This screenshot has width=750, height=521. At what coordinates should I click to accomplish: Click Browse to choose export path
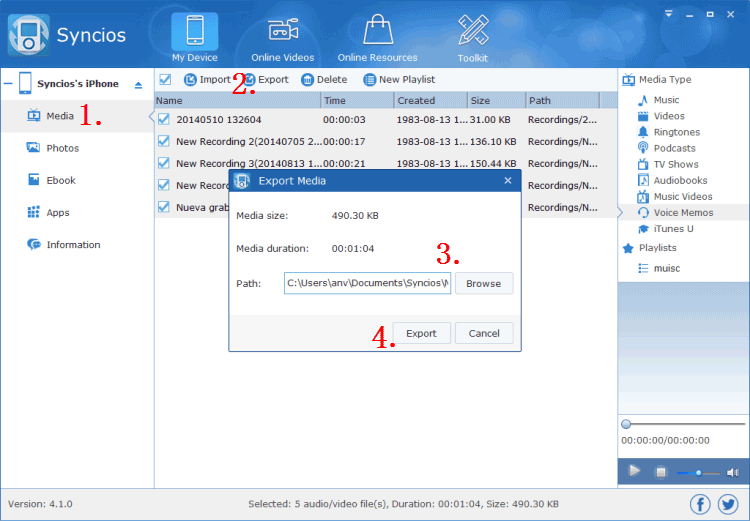(x=484, y=283)
